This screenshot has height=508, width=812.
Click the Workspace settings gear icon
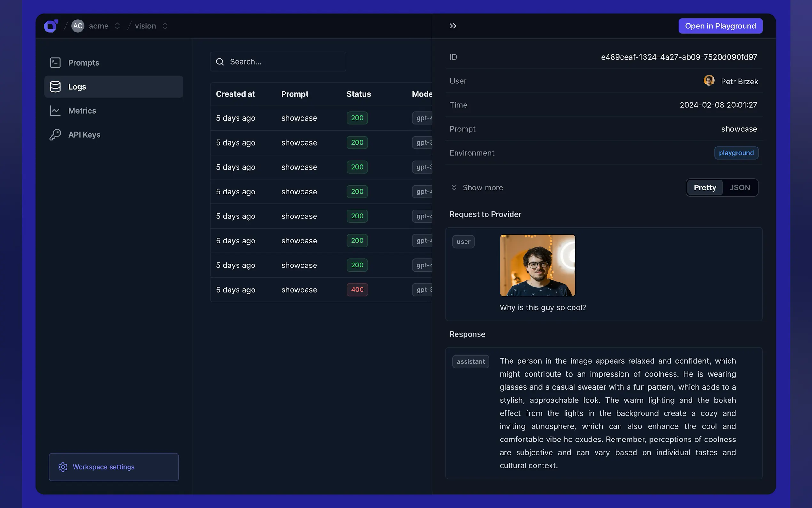click(x=63, y=467)
